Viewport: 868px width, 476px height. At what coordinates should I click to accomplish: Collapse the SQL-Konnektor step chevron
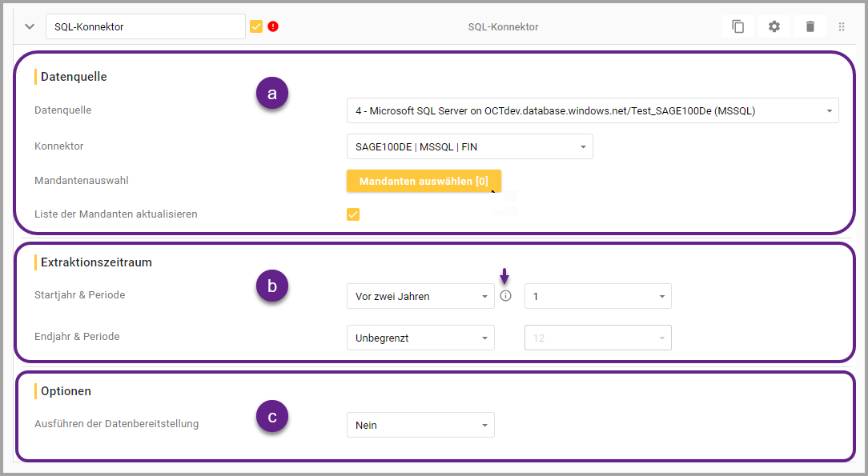30,26
